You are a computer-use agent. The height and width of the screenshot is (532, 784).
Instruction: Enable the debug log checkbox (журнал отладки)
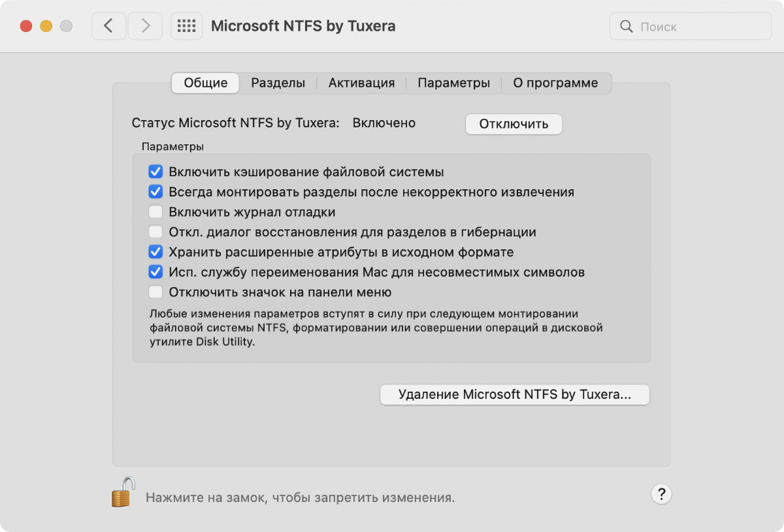pos(155,212)
